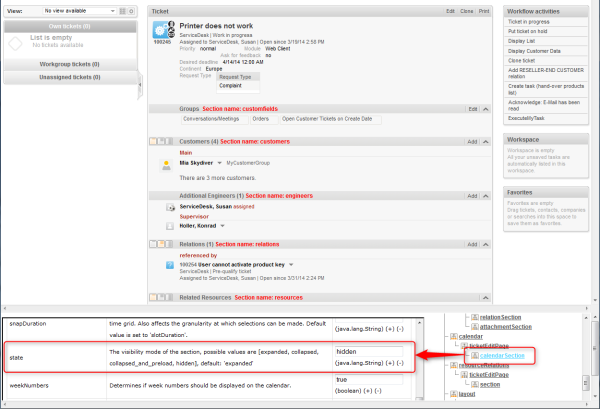Viewport: 600px width, 409px height.
Task: Collapse the left ticket list panel handle
Action: (x=140, y=85)
